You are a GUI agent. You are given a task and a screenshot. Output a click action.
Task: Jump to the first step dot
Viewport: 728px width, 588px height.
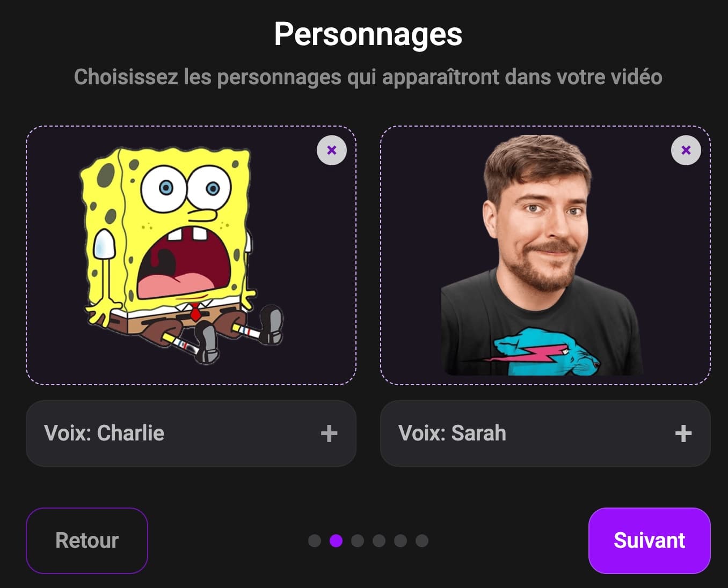pyautogui.click(x=315, y=541)
